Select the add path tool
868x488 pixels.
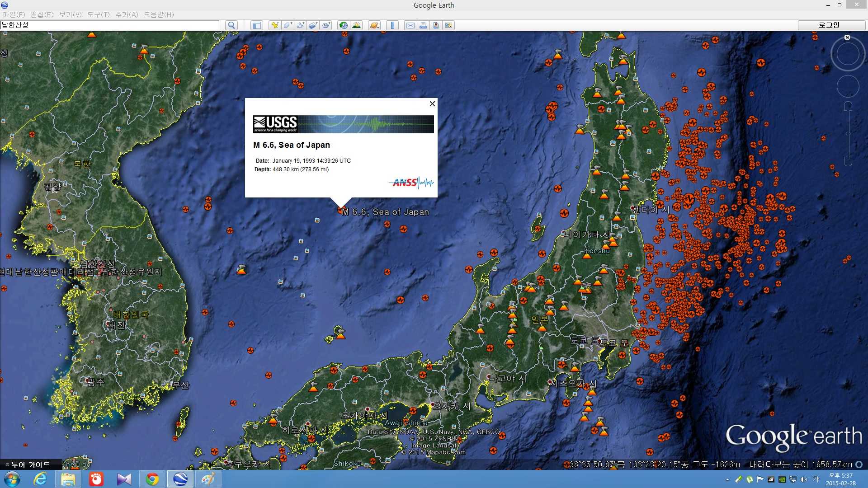click(x=300, y=25)
